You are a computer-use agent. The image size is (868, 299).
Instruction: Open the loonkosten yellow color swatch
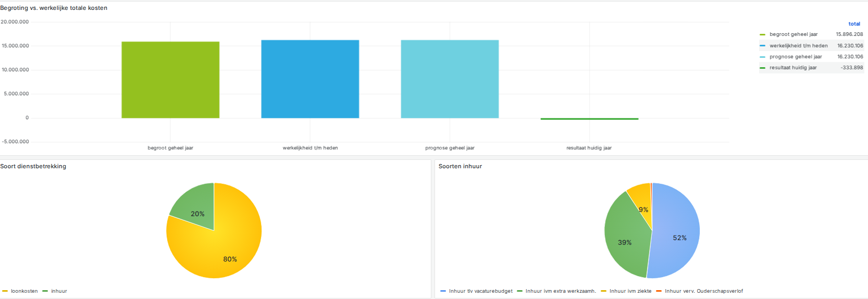(x=5, y=291)
